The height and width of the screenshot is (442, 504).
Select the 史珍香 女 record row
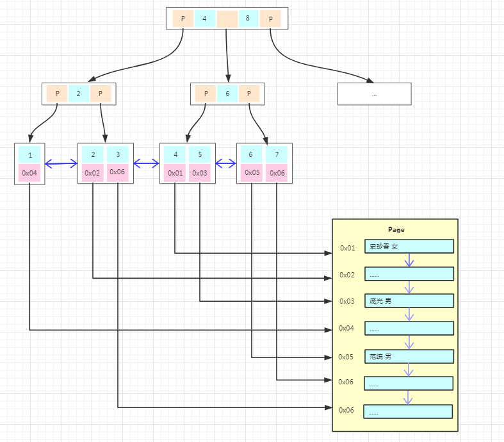click(409, 246)
